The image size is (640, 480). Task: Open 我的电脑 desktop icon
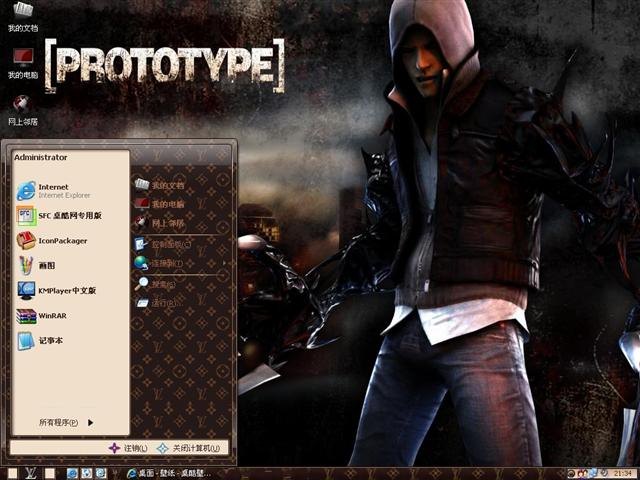click(22, 60)
